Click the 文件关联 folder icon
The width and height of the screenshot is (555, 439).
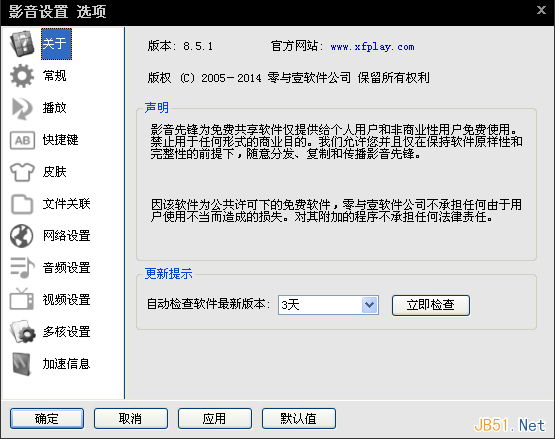pos(22,204)
